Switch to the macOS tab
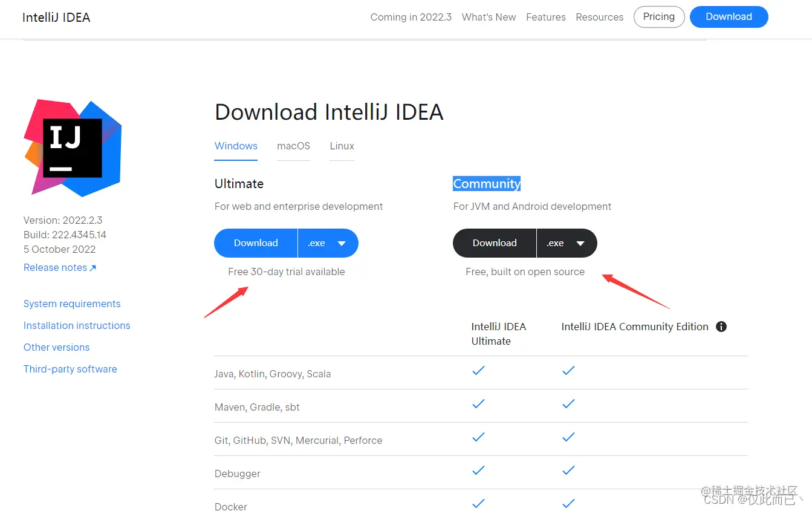Screen dimensions: 812x511 tap(293, 146)
